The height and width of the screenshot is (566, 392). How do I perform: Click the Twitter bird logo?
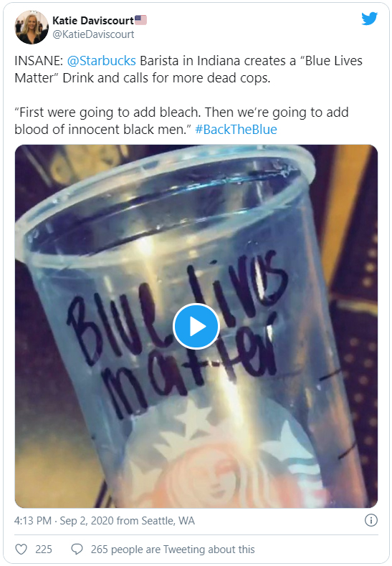point(369,19)
